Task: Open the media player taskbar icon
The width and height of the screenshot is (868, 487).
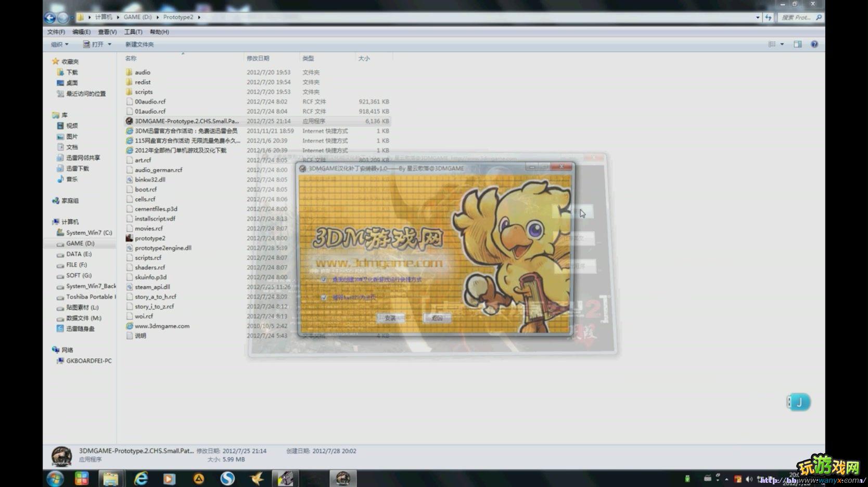Action: coord(170,479)
